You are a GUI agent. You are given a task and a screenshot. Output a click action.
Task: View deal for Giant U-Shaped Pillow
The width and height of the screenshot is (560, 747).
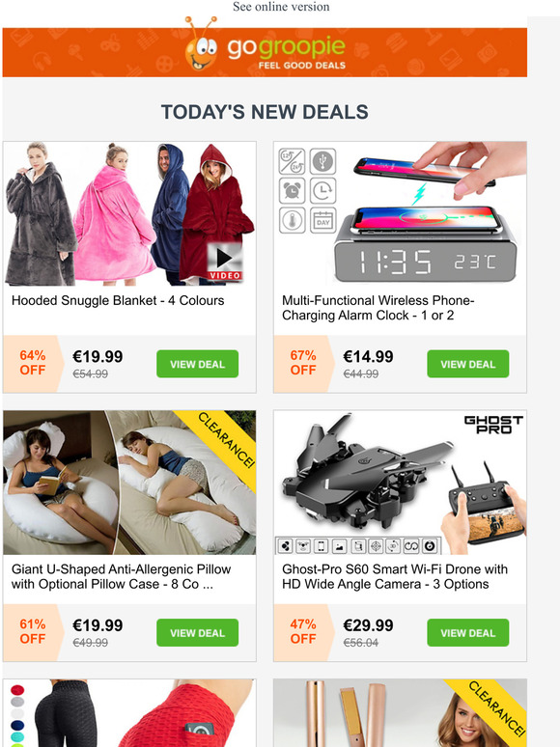(x=197, y=633)
